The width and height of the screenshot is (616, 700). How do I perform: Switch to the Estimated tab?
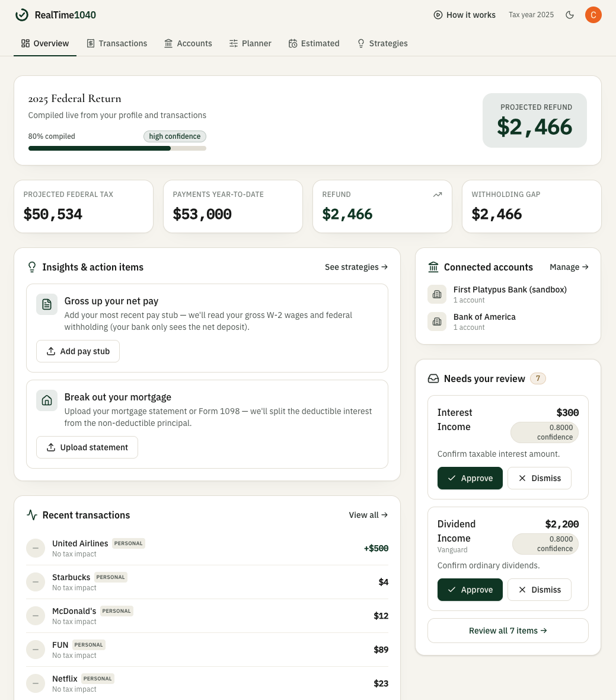(x=314, y=43)
